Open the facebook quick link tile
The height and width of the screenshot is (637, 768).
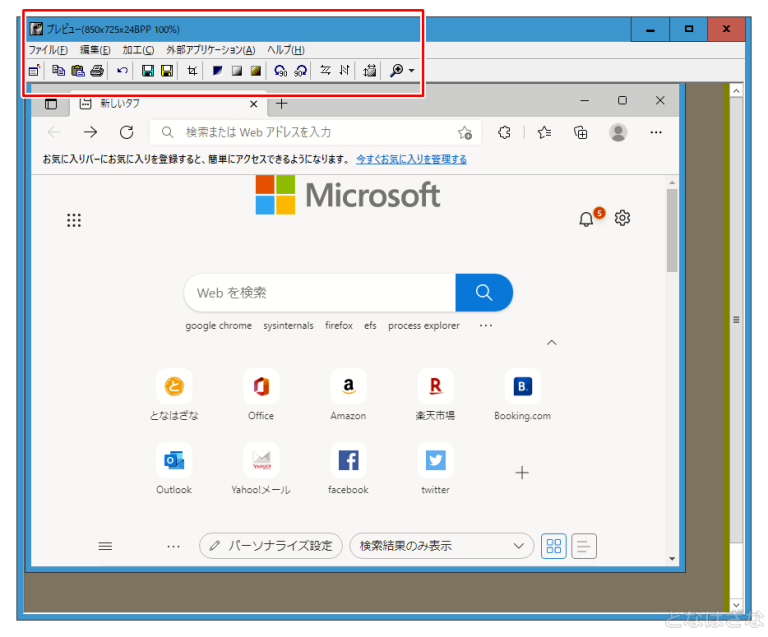(x=348, y=469)
